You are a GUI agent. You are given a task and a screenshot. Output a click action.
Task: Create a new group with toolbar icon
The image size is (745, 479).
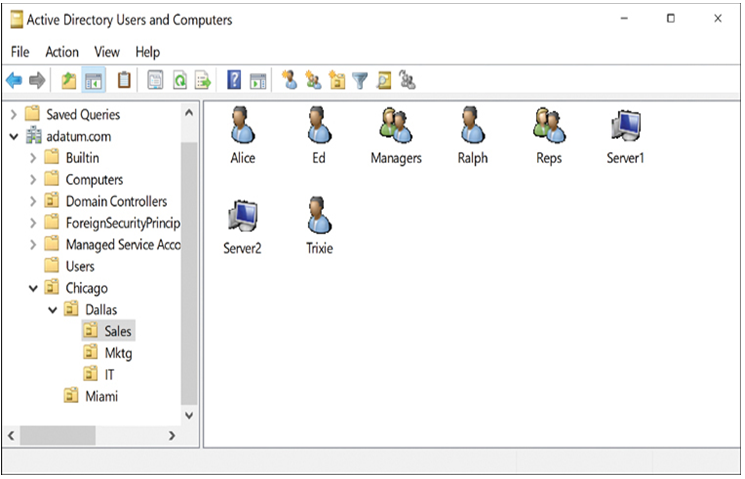coord(313,80)
